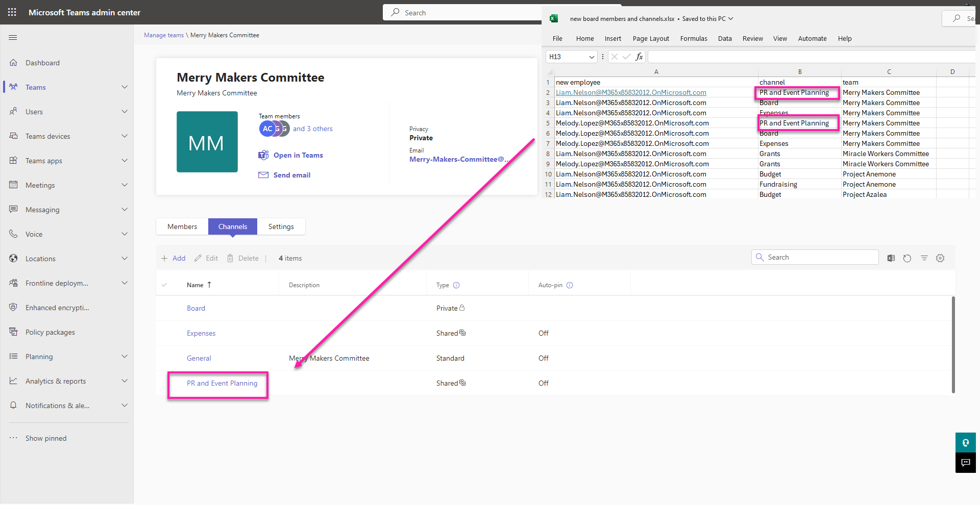Toggle the select-all channels checkmark
This screenshot has width=980, height=505.
[164, 285]
